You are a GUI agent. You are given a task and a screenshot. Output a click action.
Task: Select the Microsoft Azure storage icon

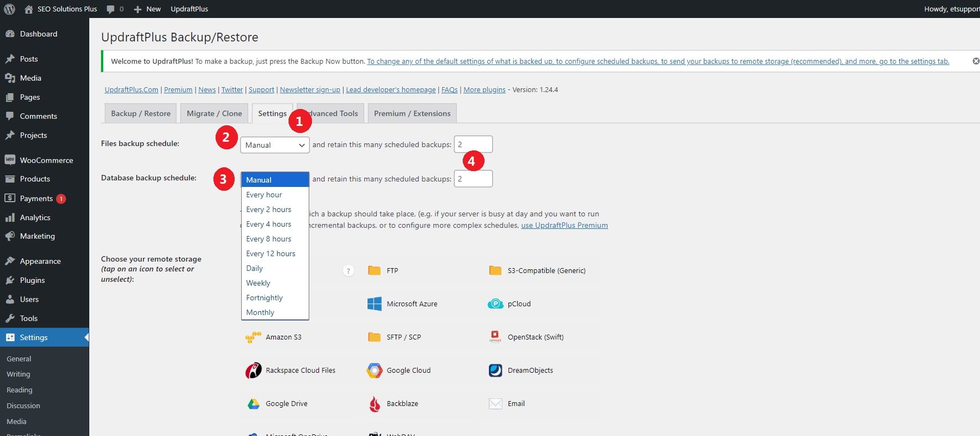click(x=375, y=304)
